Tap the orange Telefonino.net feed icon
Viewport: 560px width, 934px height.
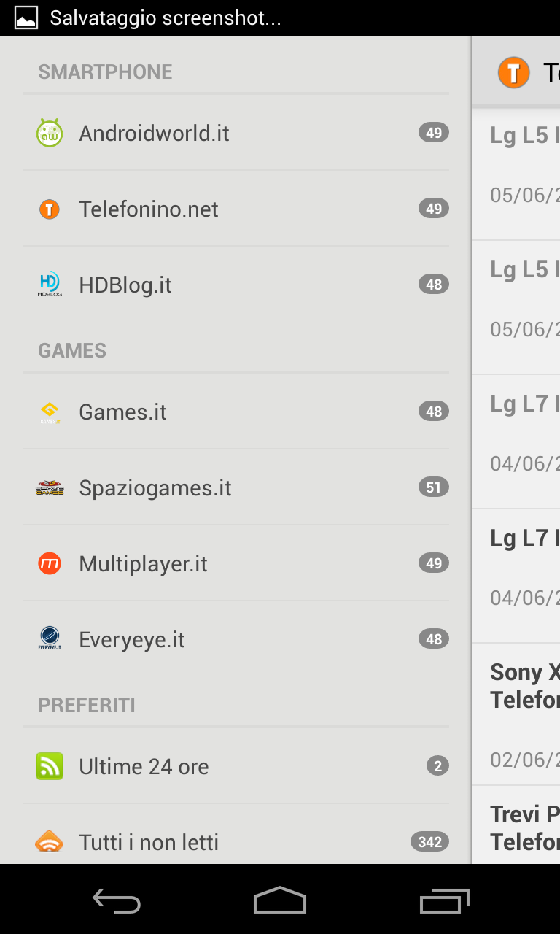click(x=50, y=209)
